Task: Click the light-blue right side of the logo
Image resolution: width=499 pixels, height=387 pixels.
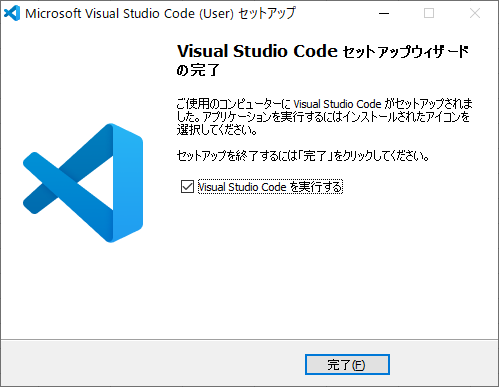Action: click(128, 183)
